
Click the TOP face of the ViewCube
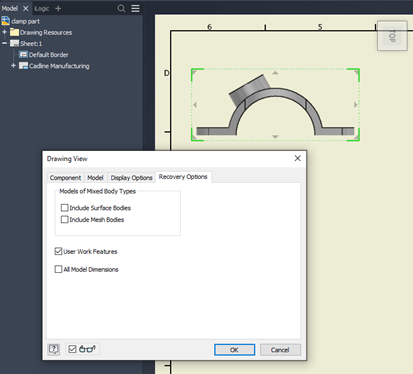pos(392,36)
